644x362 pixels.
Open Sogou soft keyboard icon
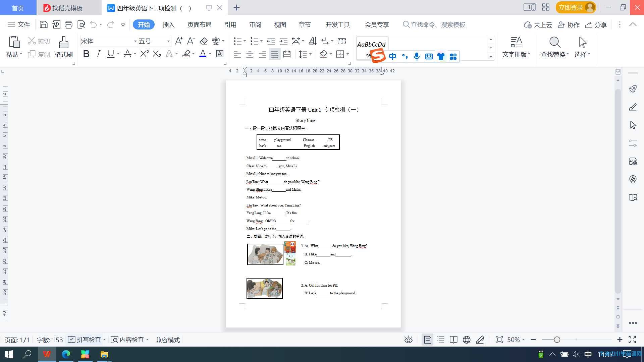(x=429, y=56)
